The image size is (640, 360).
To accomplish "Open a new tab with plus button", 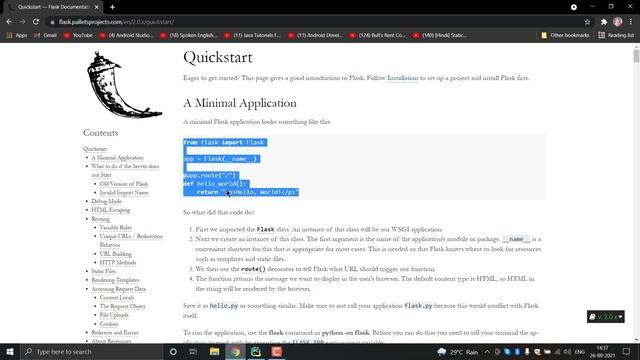I will (x=112, y=7).
